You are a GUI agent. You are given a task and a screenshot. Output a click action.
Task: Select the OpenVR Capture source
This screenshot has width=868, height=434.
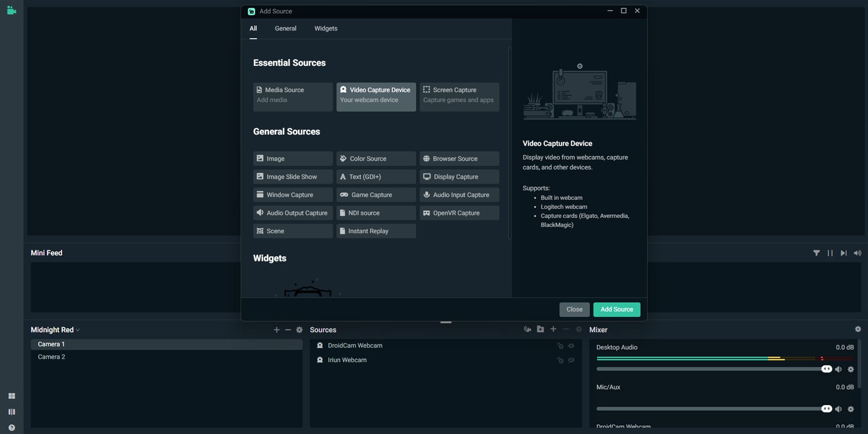459,213
